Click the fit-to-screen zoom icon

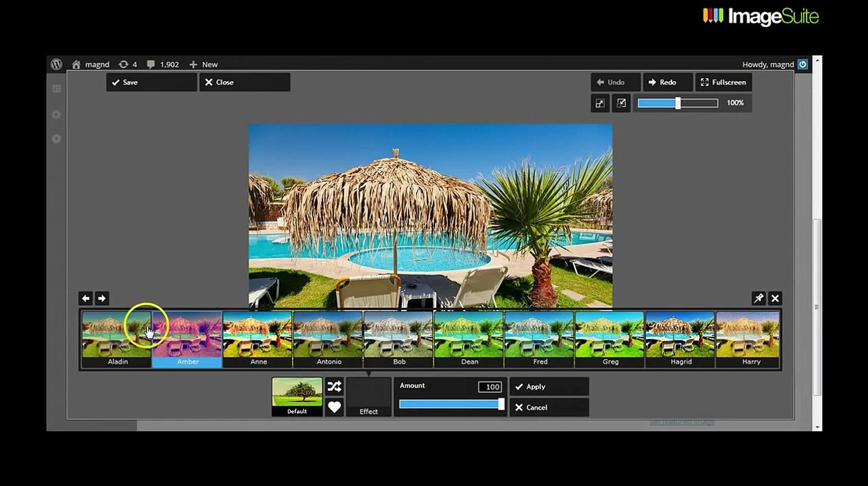pyautogui.click(x=600, y=103)
